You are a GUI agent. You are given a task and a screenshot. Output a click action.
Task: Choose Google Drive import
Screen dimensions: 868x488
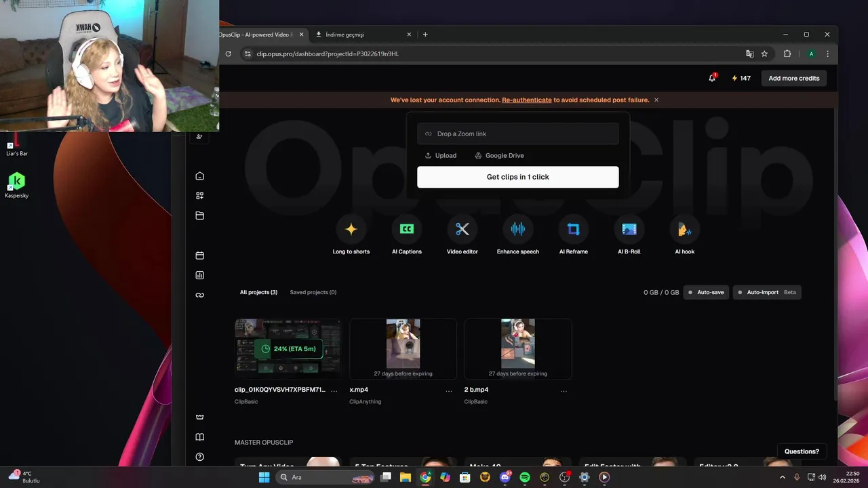coord(499,155)
